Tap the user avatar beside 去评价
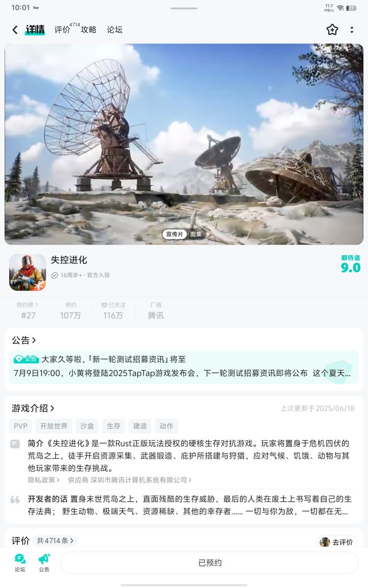The image size is (368, 588). [325, 542]
